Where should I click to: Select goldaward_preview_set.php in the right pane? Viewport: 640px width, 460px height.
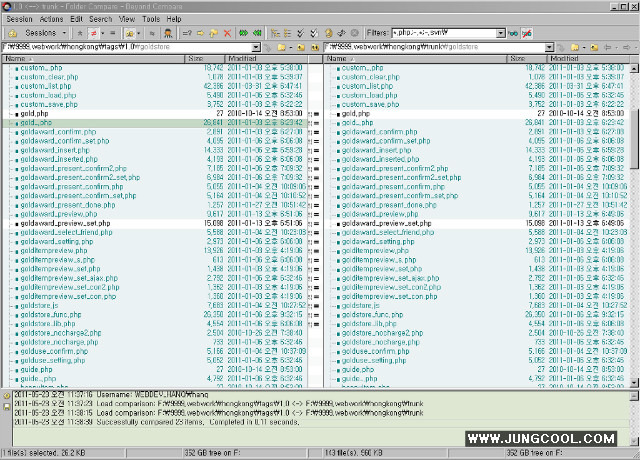pos(386,223)
